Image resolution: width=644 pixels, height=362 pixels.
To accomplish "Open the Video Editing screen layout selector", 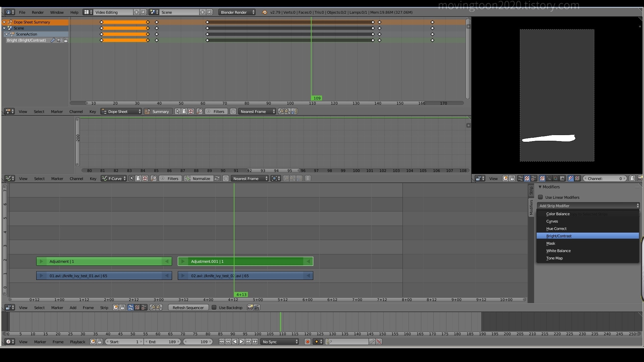I will (88, 12).
